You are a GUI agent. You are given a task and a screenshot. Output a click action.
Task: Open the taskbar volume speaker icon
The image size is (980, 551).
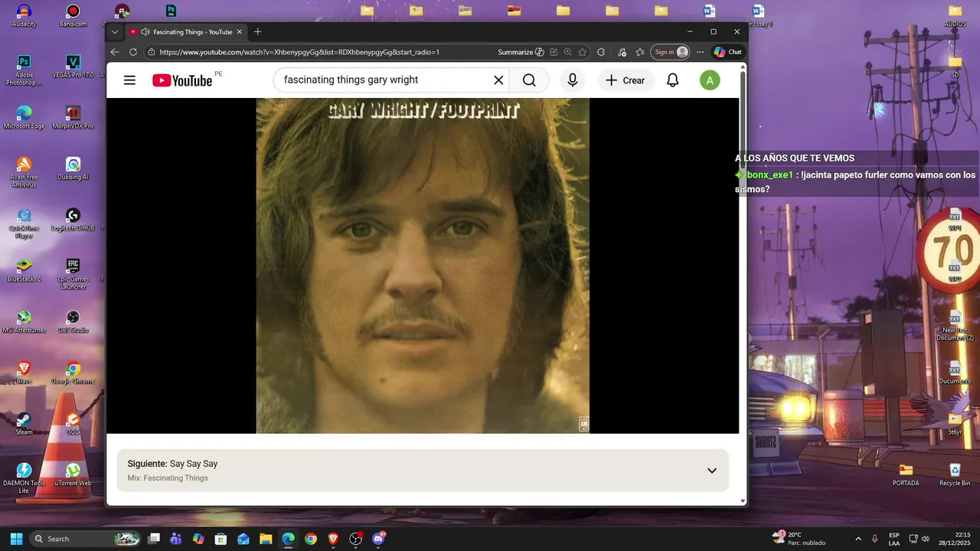(926, 539)
